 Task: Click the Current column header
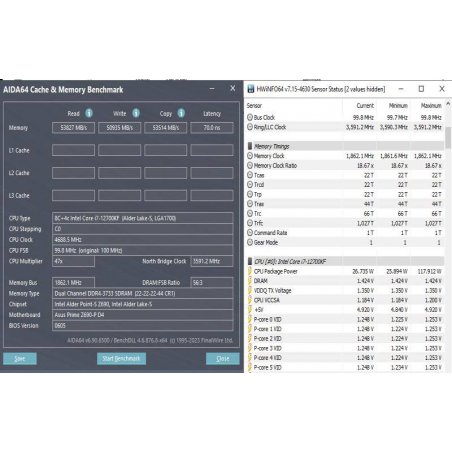(365, 106)
